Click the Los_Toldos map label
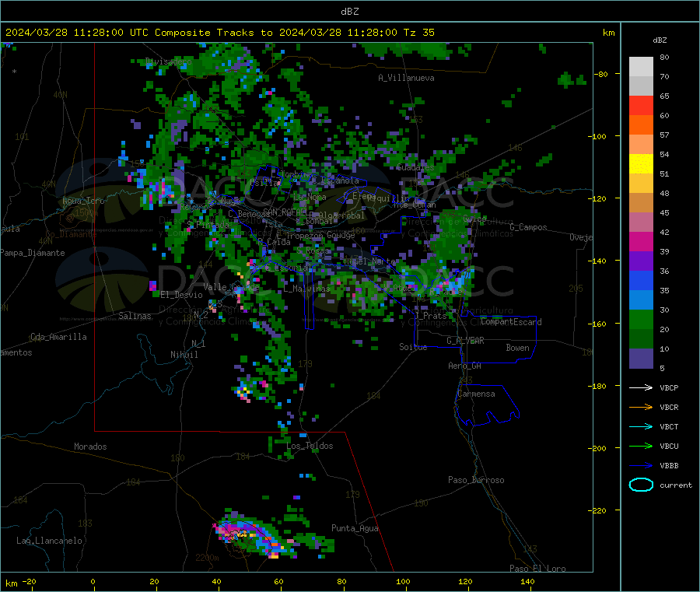The height and width of the screenshot is (592, 700). click(310, 446)
